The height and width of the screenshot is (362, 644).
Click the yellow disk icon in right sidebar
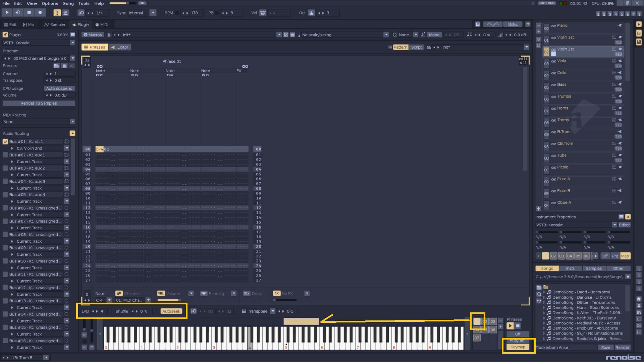click(x=639, y=42)
